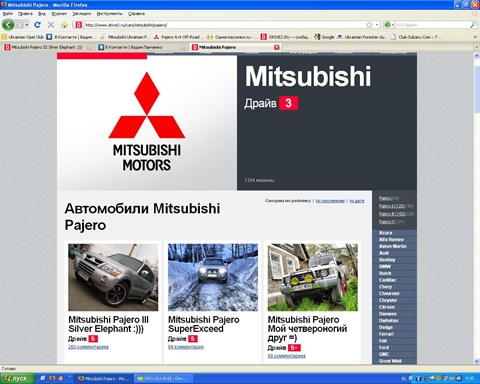This screenshot has width=480, height=384.
Task: Switch to the [421-211-016] taskbar window
Action: click(163, 378)
